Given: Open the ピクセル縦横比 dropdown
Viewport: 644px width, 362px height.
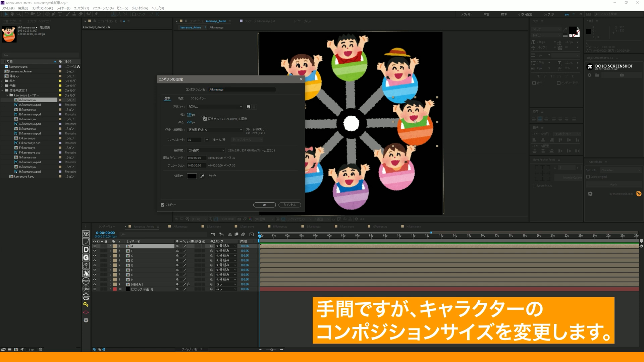Looking at the screenshot, I should click(x=215, y=129).
